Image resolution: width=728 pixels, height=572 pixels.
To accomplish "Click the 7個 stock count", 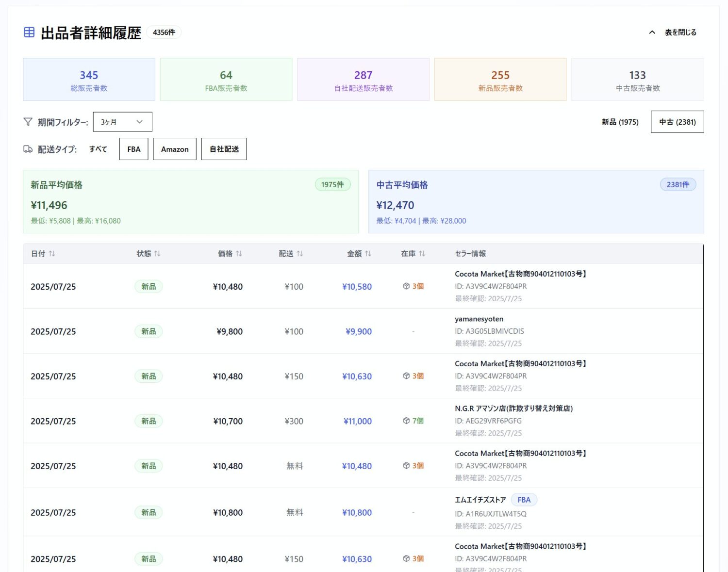I will (x=418, y=421).
